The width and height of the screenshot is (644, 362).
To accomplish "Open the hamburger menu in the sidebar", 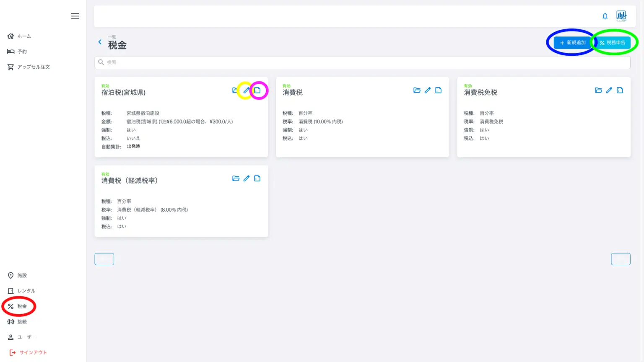I will (75, 16).
